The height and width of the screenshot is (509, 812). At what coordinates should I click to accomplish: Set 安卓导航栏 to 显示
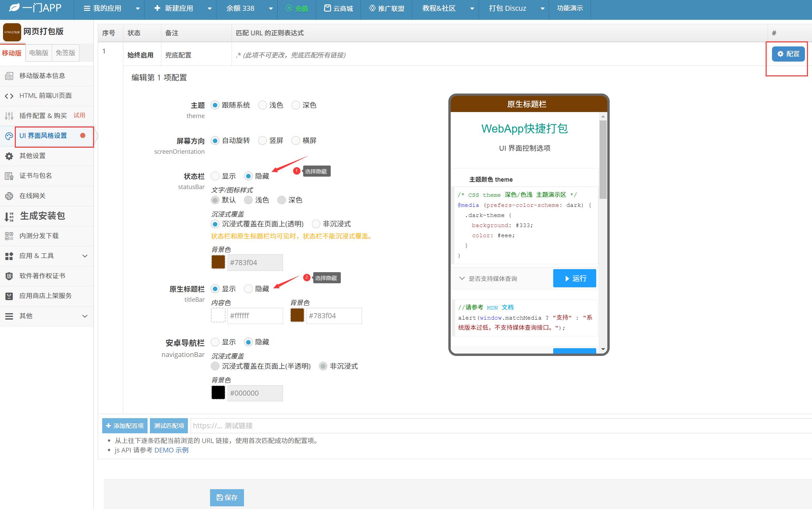215,342
